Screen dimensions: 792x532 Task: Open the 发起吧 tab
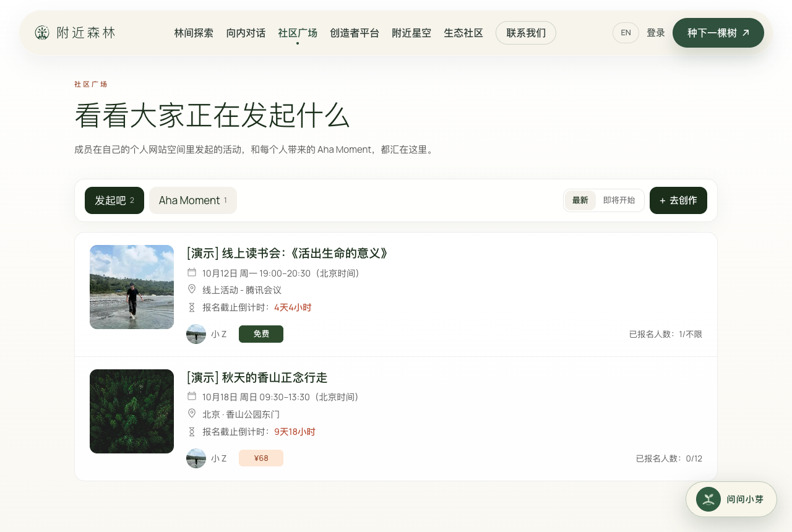point(114,200)
